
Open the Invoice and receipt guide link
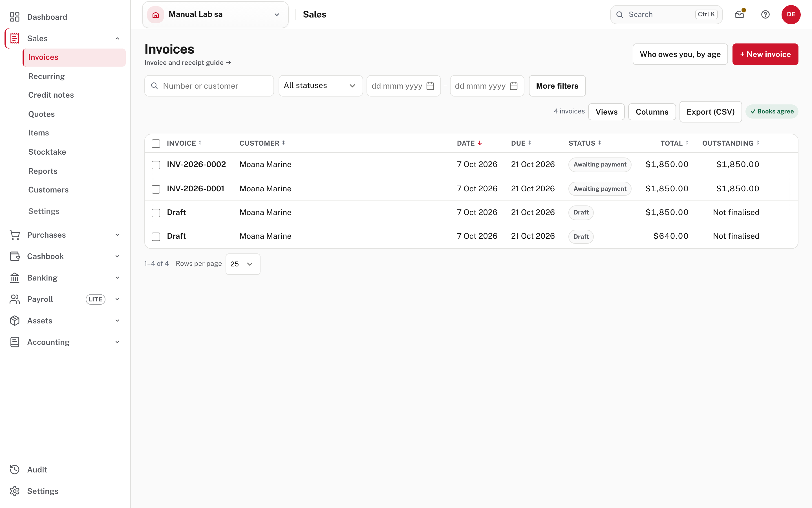pyautogui.click(x=187, y=63)
